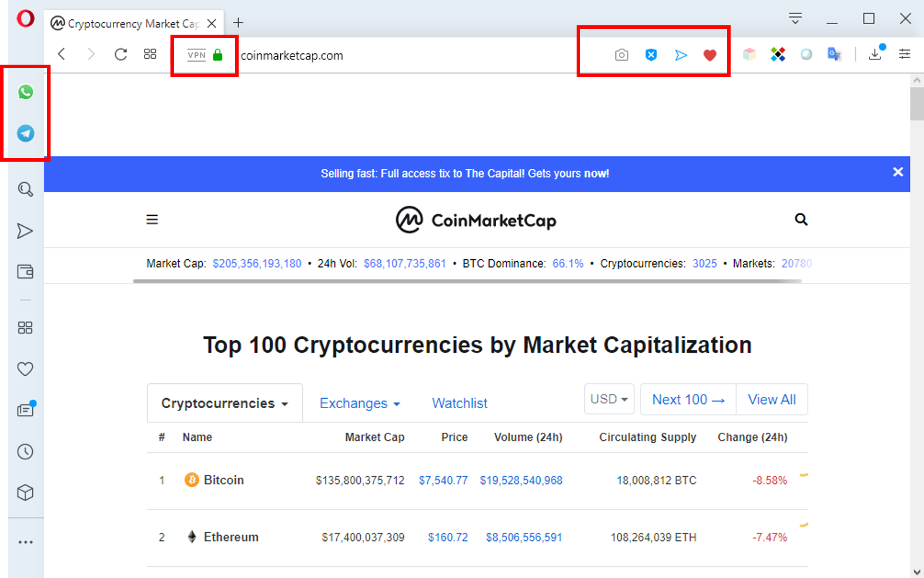Sort by the Volume (24h) column
The width and height of the screenshot is (924, 578).
coord(528,437)
